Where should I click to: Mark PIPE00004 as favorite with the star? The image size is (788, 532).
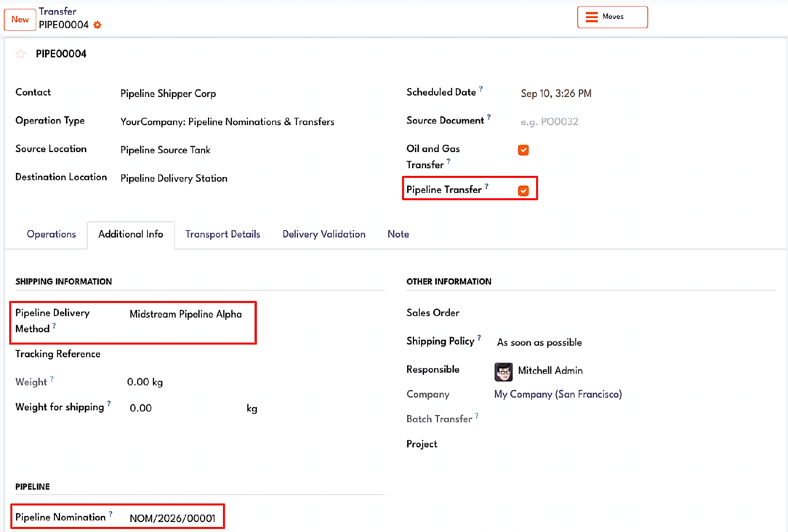point(21,54)
